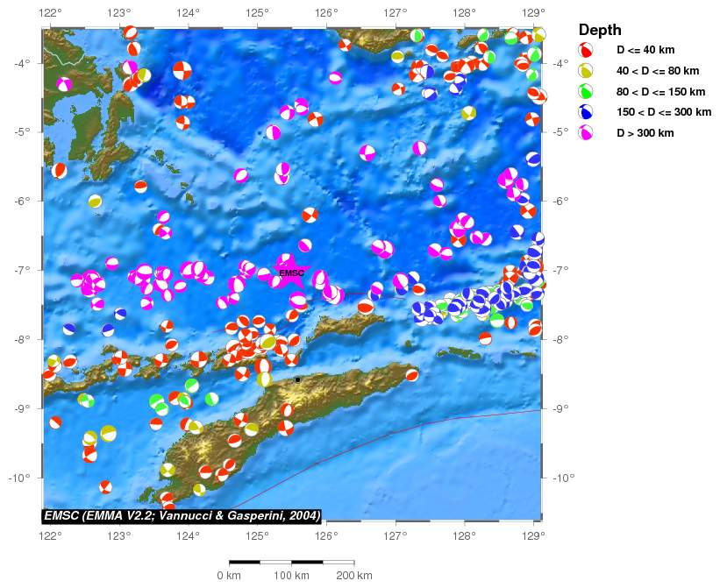Screen dimensions: 720x588
Task: Click the '200 km' scale bar label
Action: point(353,576)
